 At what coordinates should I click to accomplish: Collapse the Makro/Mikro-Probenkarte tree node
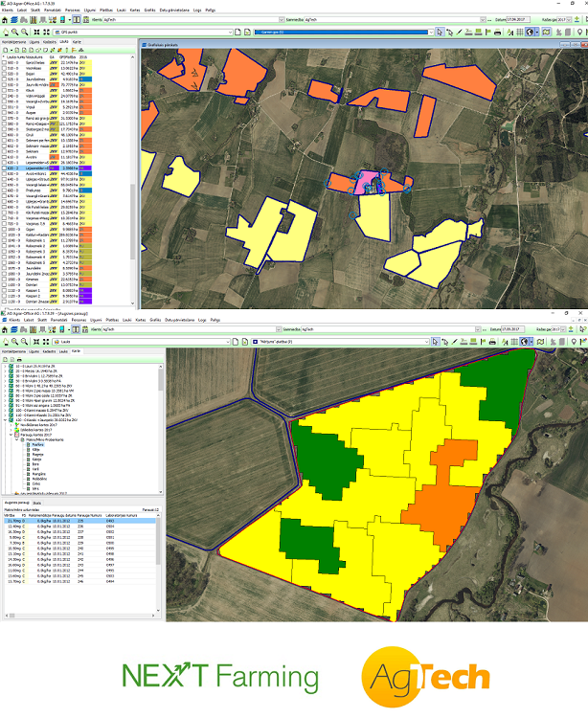[x=16, y=439]
